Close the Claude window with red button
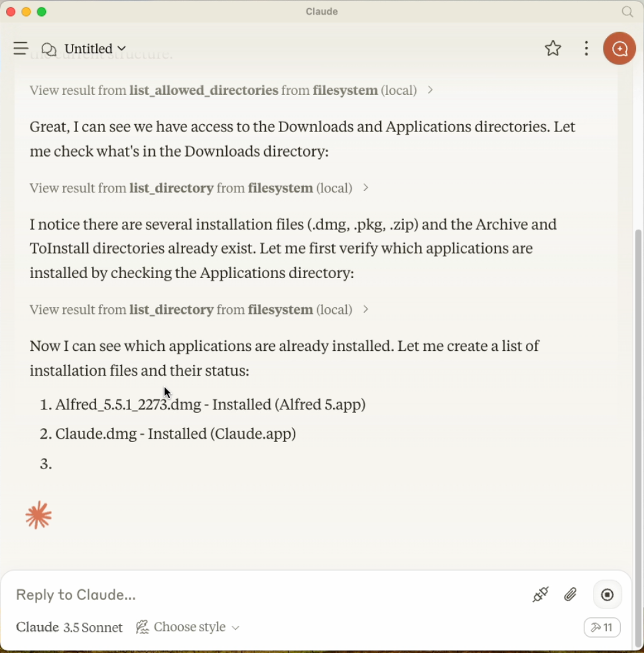This screenshot has height=653, width=644. tap(11, 12)
